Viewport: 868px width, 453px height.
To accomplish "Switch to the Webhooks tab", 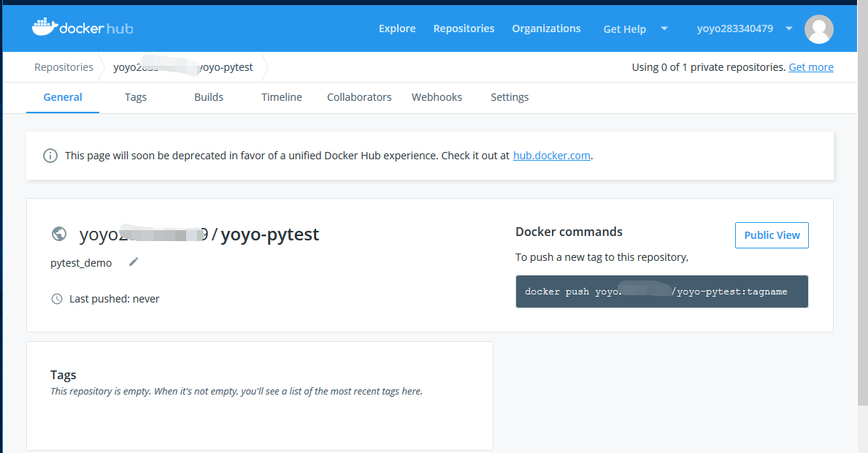I will [x=437, y=97].
